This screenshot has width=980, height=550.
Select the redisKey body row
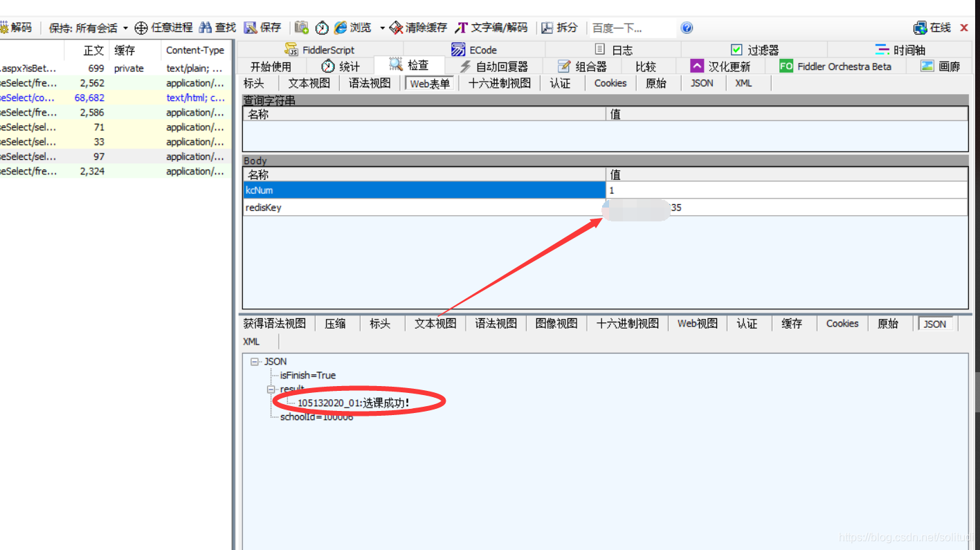click(x=606, y=208)
